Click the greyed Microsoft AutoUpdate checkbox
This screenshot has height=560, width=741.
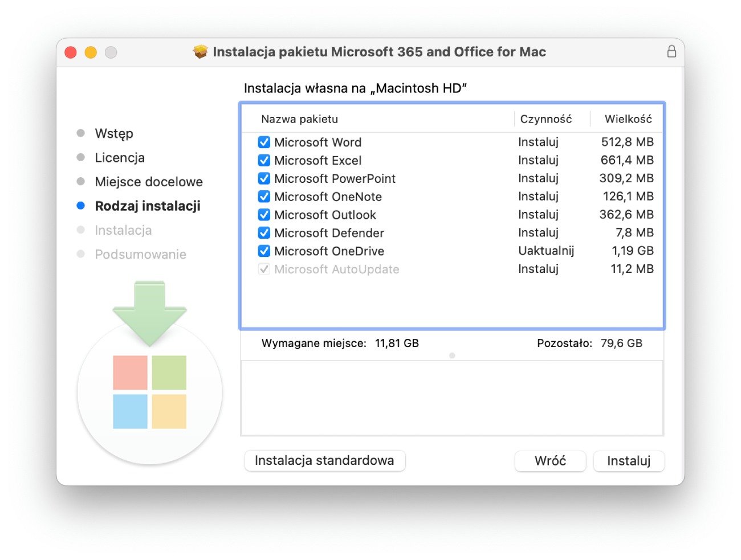click(x=264, y=269)
